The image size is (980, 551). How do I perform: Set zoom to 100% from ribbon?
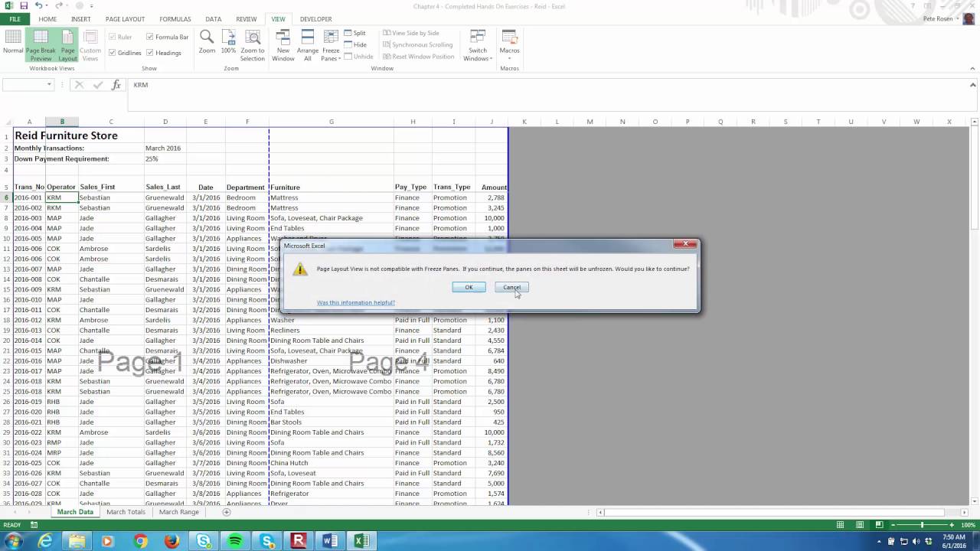tap(228, 42)
